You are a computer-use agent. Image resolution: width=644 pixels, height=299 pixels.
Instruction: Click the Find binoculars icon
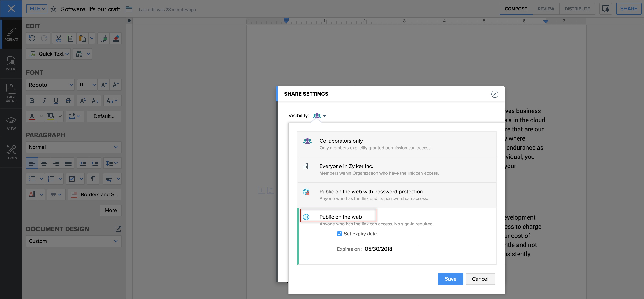[x=79, y=54]
